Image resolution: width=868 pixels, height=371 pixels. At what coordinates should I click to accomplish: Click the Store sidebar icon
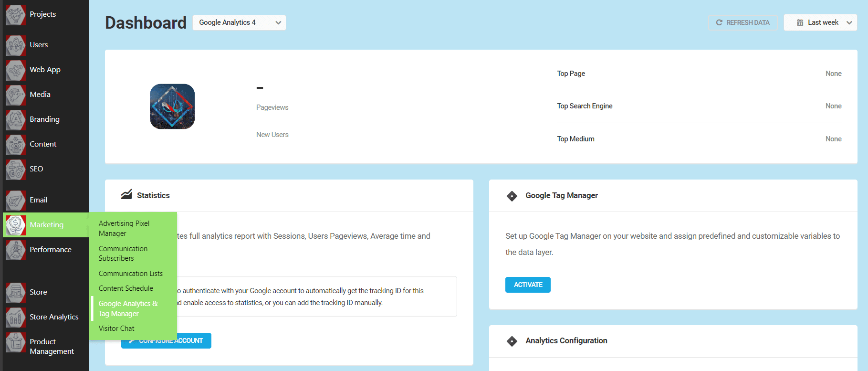coord(16,292)
